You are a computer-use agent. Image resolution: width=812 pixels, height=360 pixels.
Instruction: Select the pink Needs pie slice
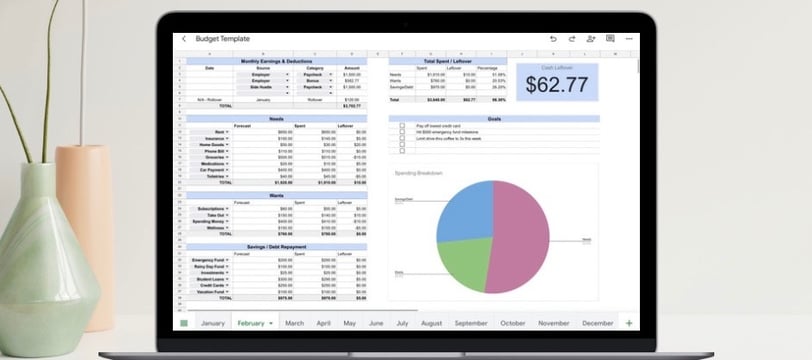coord(520,237)
